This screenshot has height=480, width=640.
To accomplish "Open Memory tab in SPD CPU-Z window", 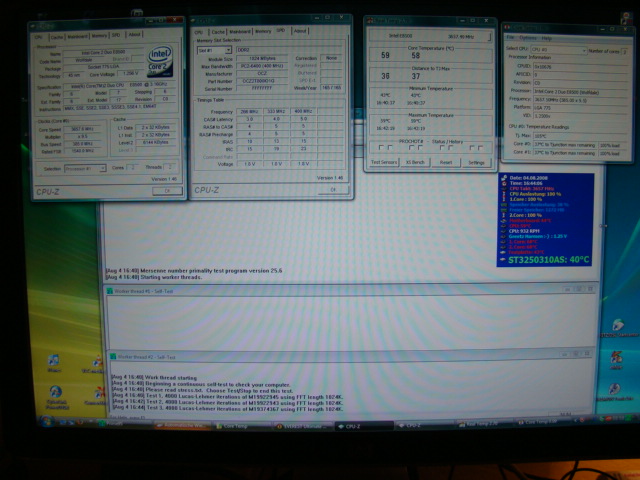I will click(x=263, y=31).
